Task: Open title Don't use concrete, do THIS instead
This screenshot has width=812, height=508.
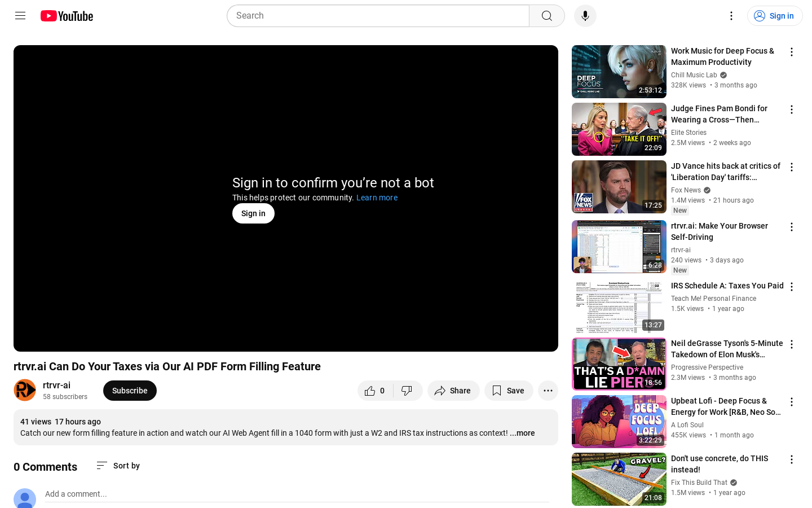Action: click(x=720, y=464)
